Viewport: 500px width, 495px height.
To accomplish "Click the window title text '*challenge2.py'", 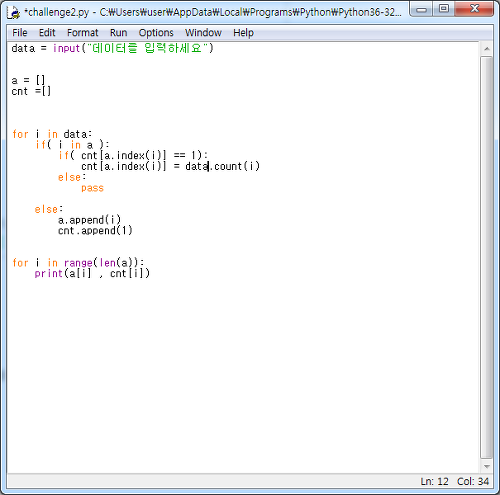I will [56, 12].
